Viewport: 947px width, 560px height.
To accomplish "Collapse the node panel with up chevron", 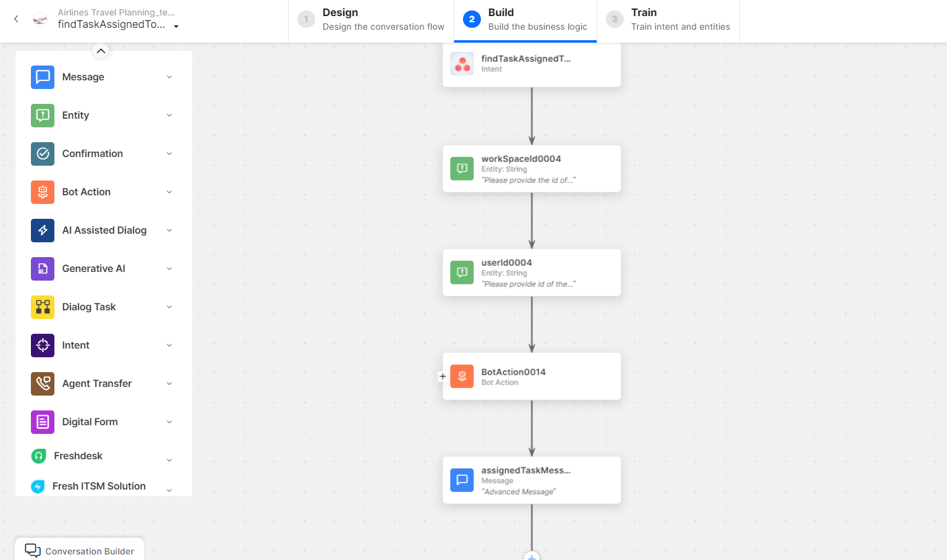I will pos(101,51).
